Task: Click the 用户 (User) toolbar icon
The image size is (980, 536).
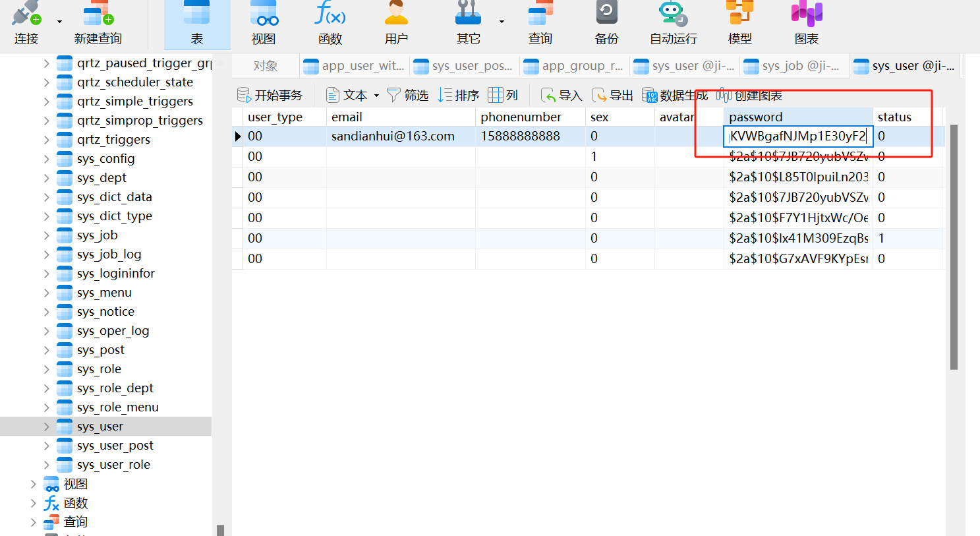Action: pyautogui.click(x=396, y=24)
